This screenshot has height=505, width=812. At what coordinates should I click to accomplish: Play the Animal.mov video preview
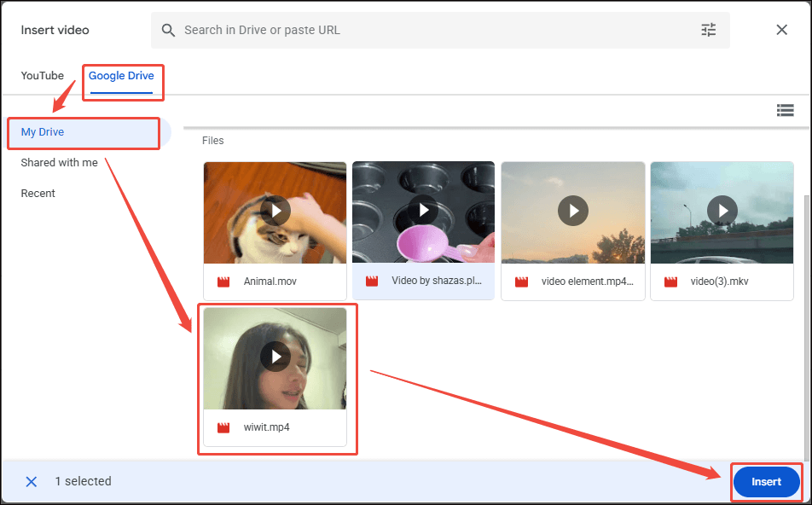(275, 211)
